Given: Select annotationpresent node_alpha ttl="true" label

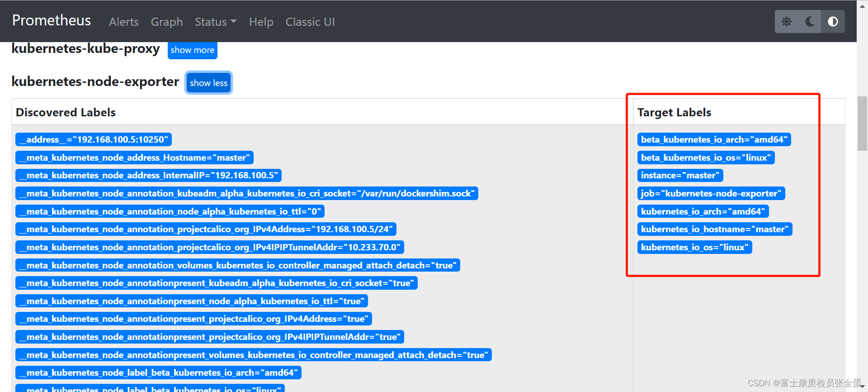Looking at the screenshot, I should coord(192,301).
